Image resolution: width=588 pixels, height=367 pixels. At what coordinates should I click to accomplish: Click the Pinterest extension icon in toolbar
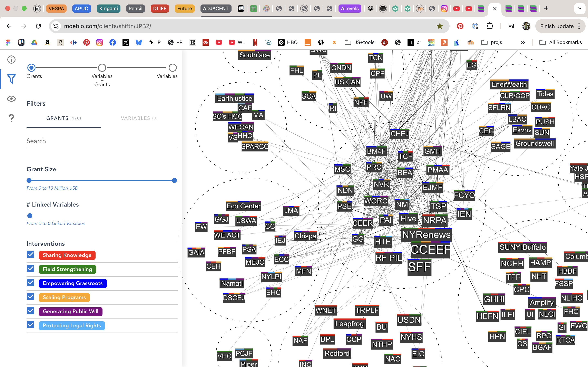460,26
